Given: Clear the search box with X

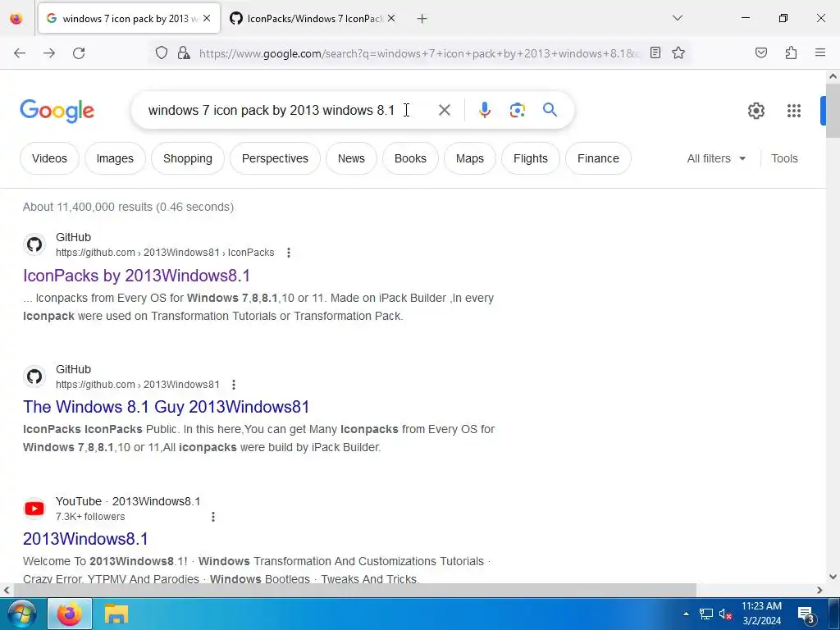Looking at the screenshot, I should pos(444,110).
